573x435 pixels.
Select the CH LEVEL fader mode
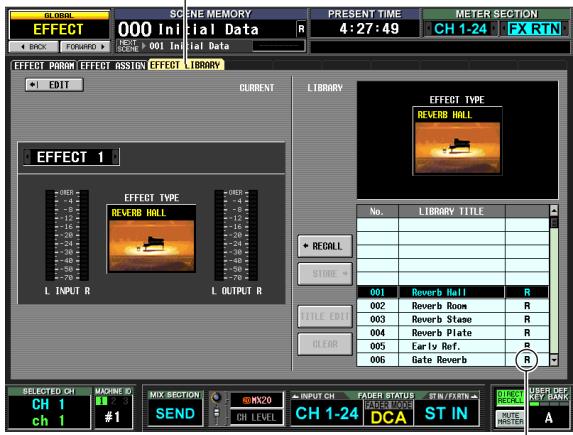tap(257, 417)
